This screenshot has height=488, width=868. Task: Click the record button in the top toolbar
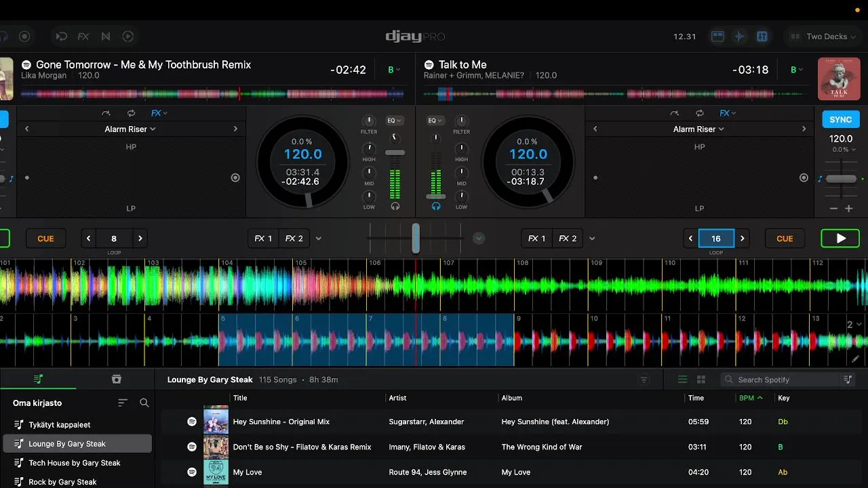click(x=24, y=37)
